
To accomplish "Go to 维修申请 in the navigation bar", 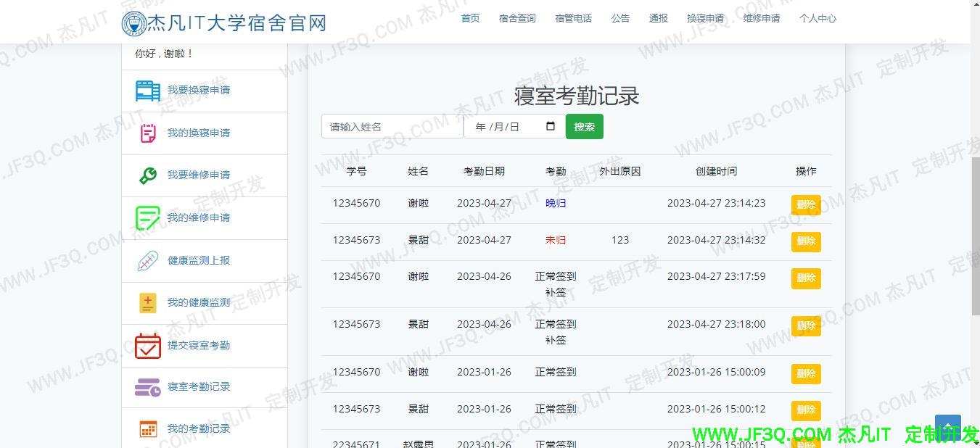I will (x=762, y=19).
